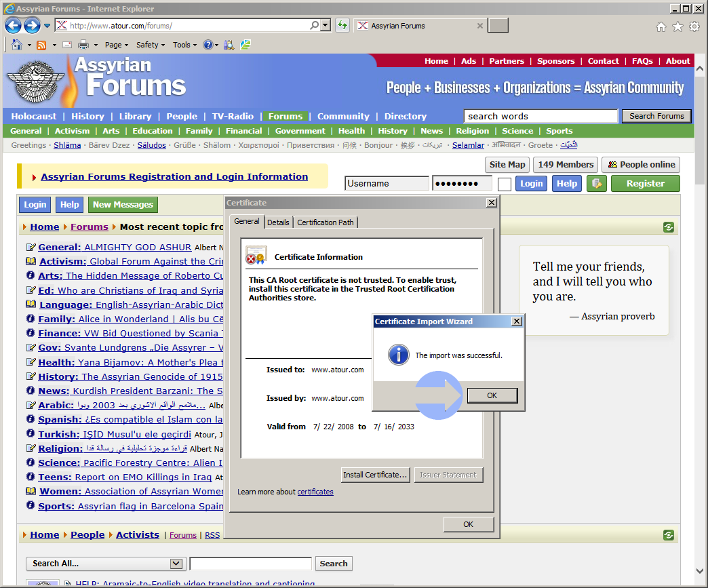Expand the address bar autocomplete dropdown
The image size is (708, 588).
pos(326,26)
